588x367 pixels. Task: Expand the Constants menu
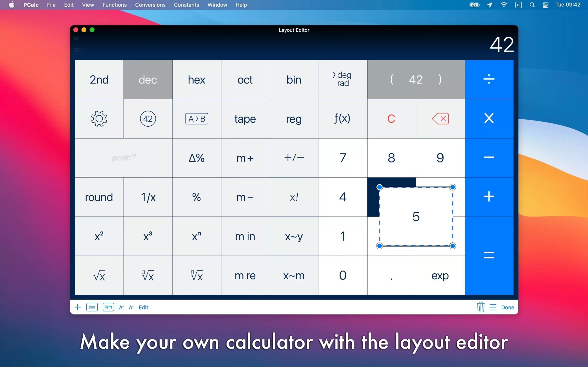186,5
